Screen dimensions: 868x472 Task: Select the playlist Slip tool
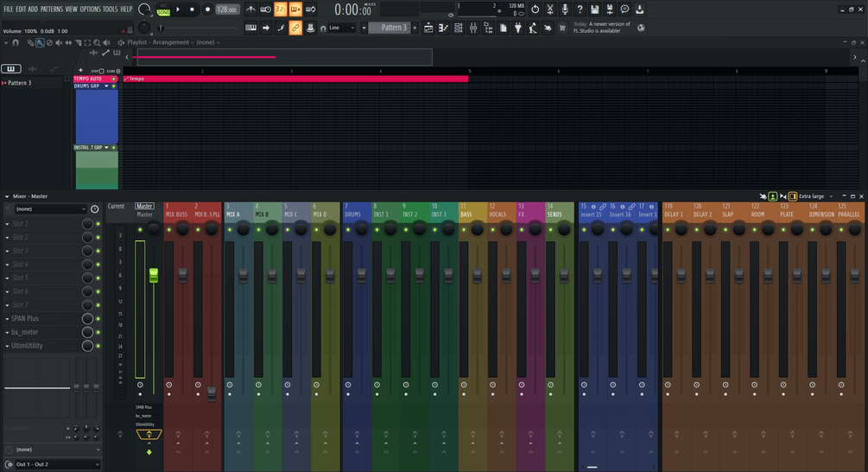click(x=68, y=42)
